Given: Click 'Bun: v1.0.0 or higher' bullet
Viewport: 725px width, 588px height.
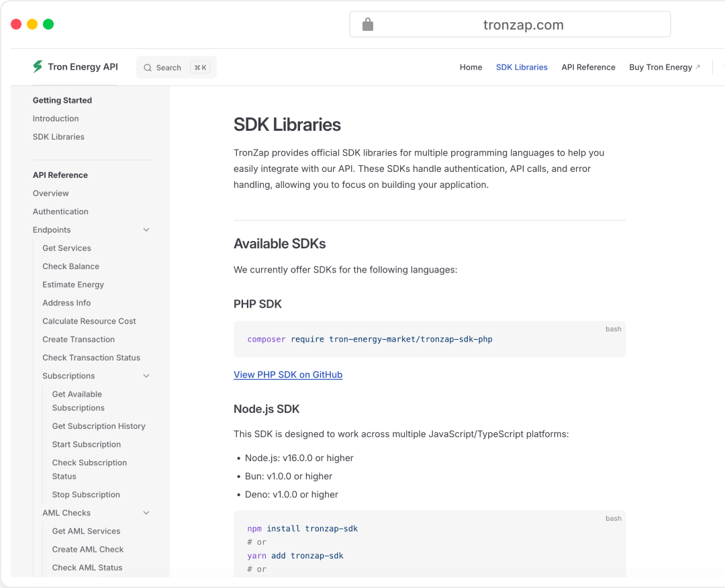Looking at the screenshot, I should point(289,476).
